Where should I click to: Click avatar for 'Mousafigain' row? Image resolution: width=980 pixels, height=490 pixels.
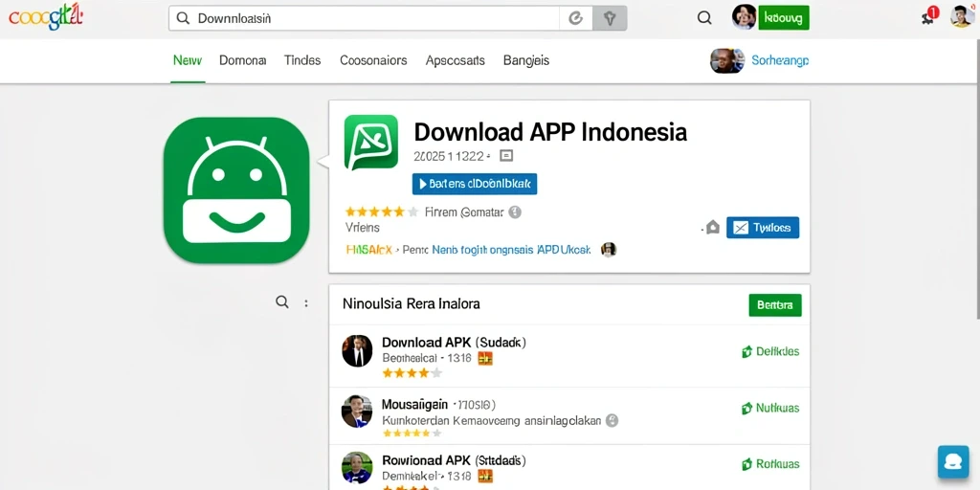(x=357, y=412)
